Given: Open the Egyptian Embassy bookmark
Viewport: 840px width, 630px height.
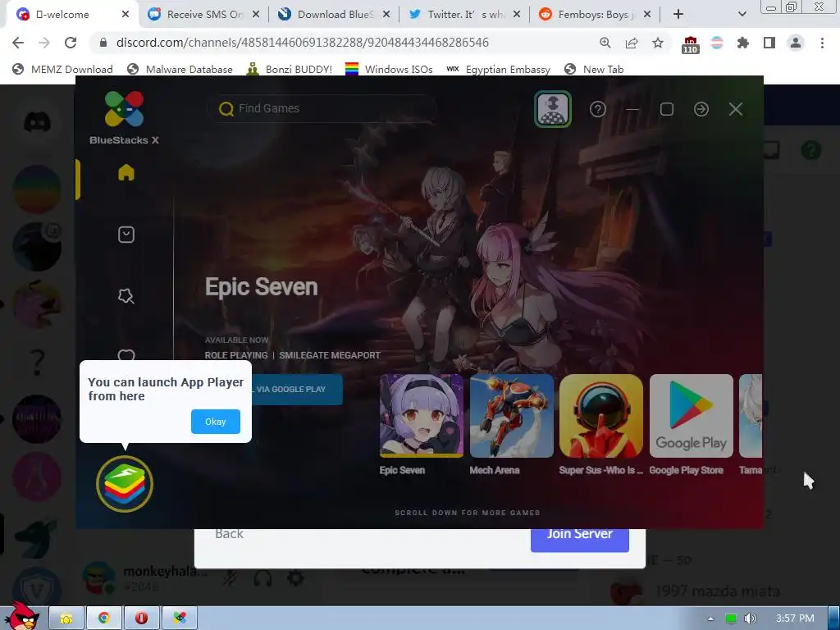Looking at the screenshot, I should [x=498, y=69].
